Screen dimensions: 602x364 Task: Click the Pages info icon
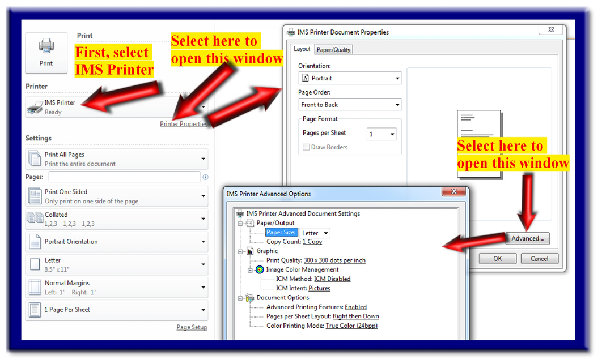click(205, 177)
